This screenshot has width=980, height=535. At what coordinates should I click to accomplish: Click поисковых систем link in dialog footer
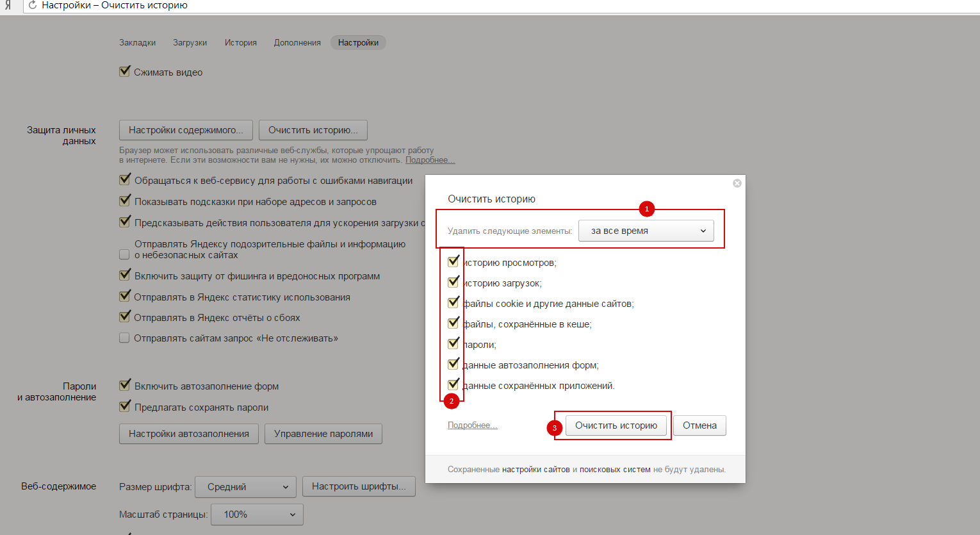click(x=615, y=470)
